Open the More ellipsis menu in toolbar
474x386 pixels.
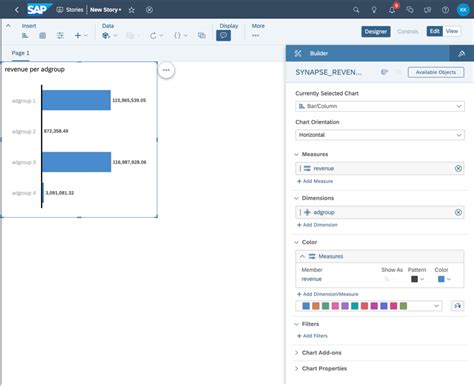(x=255, y=35)
